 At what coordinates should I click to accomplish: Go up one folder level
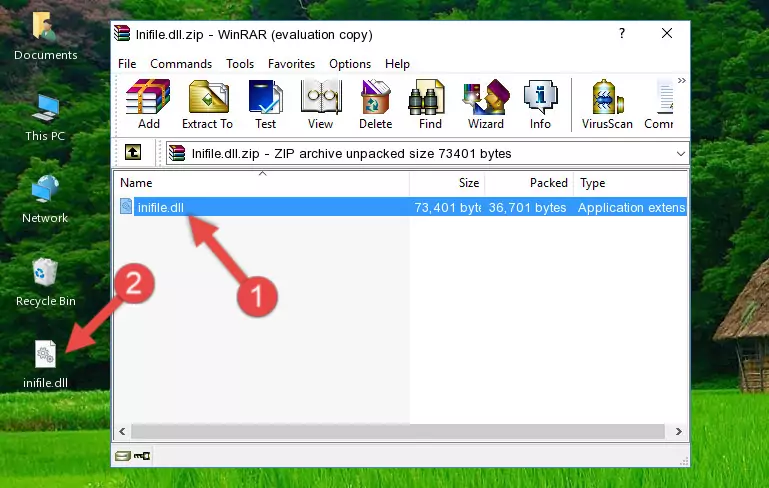[x=133, y=153]
